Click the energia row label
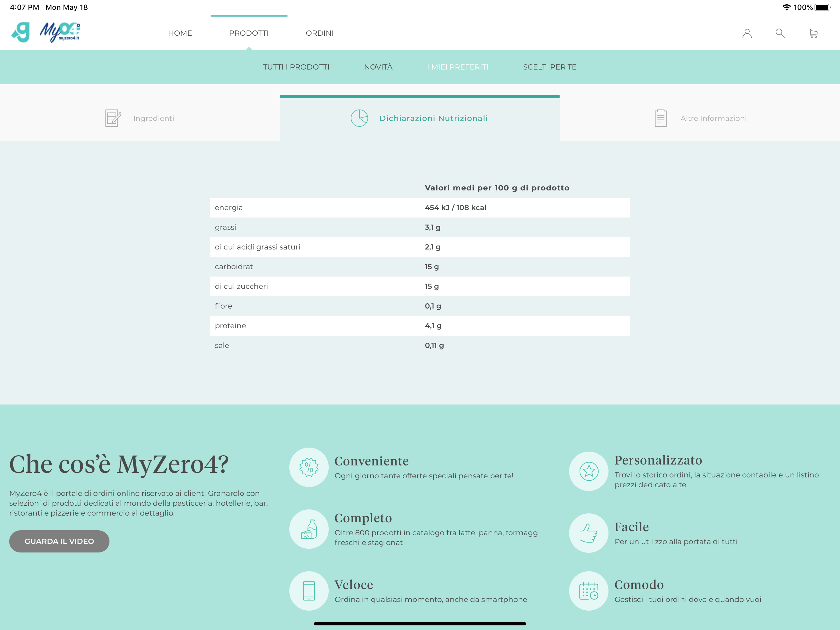This screenshot has height=630, width=840. [x=229, y=207]
